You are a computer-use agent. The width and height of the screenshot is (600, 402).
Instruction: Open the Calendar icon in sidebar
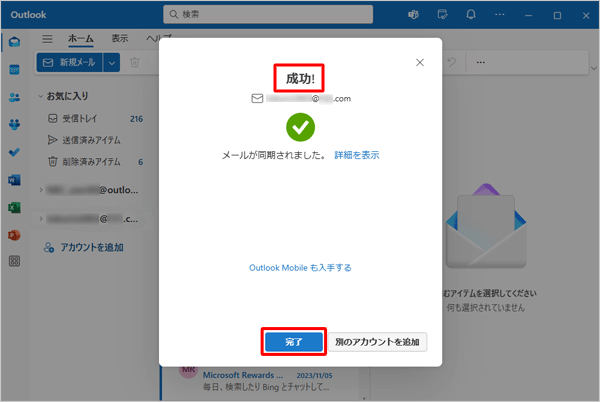coord(14,70)
